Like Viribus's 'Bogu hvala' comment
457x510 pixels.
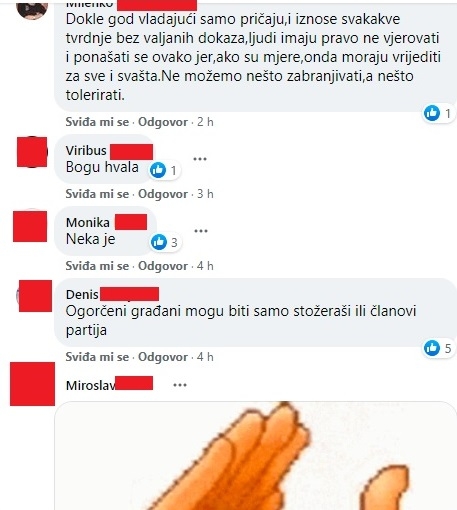(x=97, y=194)
